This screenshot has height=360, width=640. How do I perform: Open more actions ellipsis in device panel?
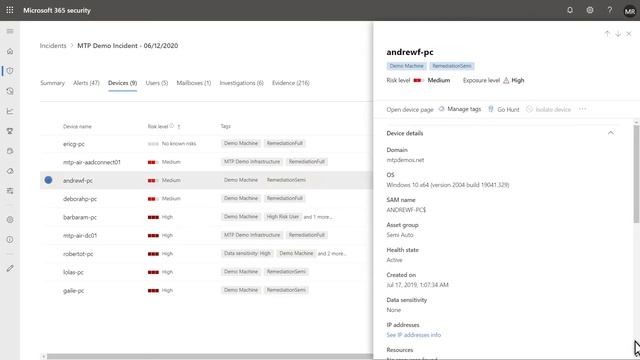point(582,109)
